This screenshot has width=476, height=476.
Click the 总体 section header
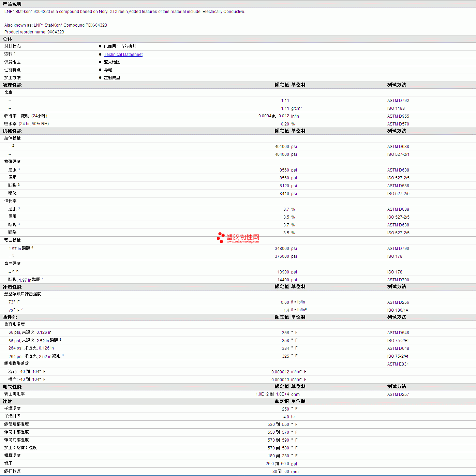[x=7, y=39]
